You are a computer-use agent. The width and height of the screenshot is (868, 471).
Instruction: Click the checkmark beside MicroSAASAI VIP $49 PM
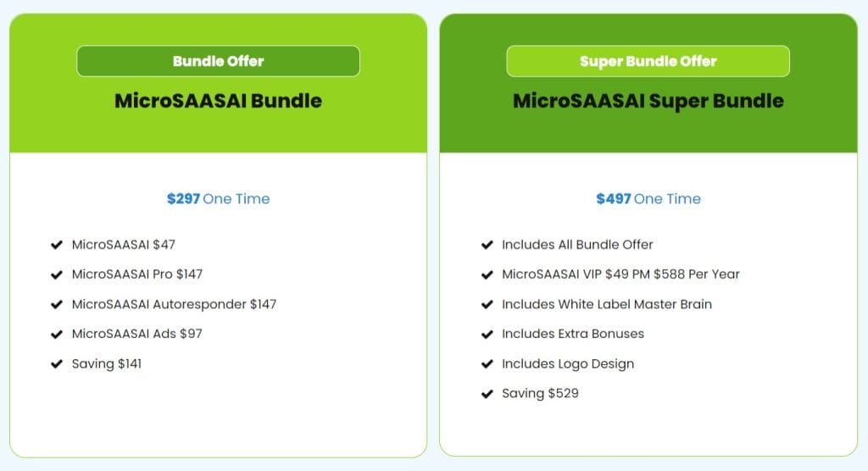[487, 274]
